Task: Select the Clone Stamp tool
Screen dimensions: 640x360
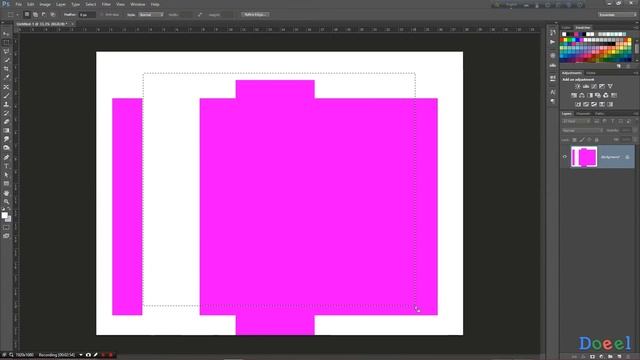Action: 6,104
